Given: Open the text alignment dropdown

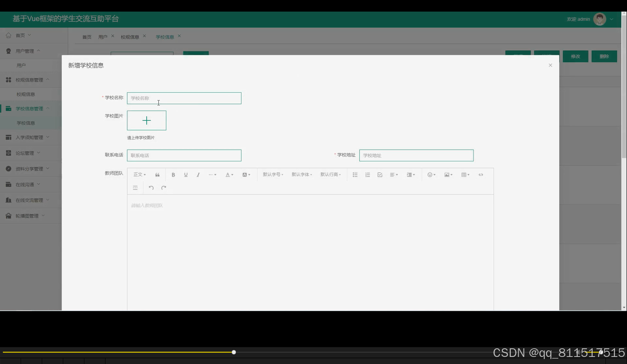Looking at the screenshot, I should pos(394,175).
